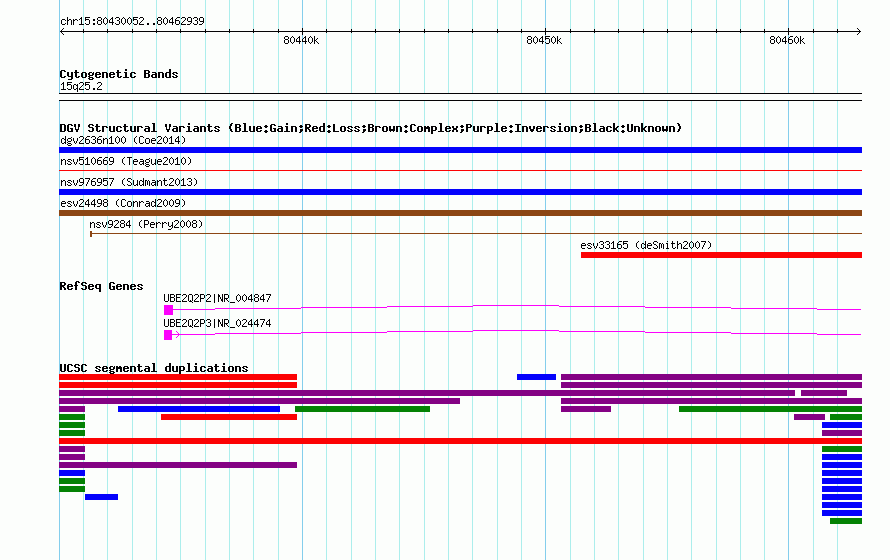The width and height of the screenshot is (890, 560).
Task: Select the Cytogenetic Bands track title
Action: point(119,74)
